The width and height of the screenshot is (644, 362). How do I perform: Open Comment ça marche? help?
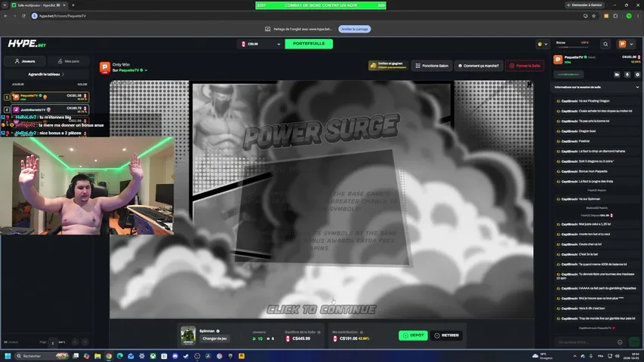(479, 66)
